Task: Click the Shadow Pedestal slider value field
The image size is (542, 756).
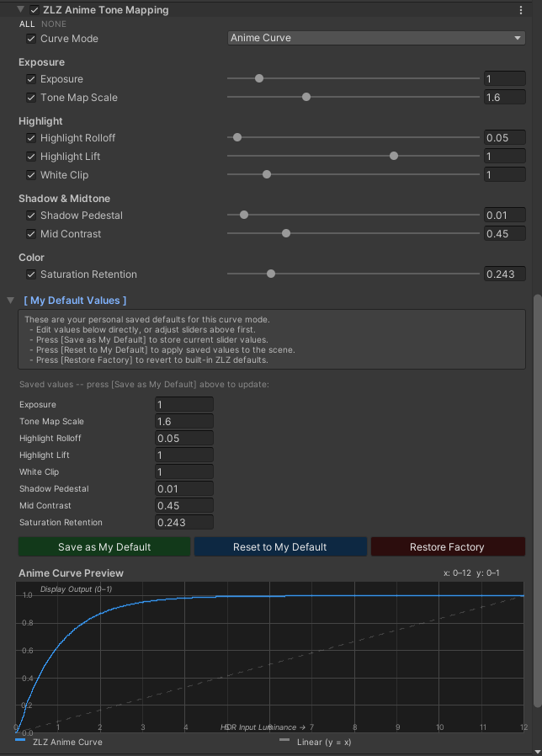Action: 505,215
